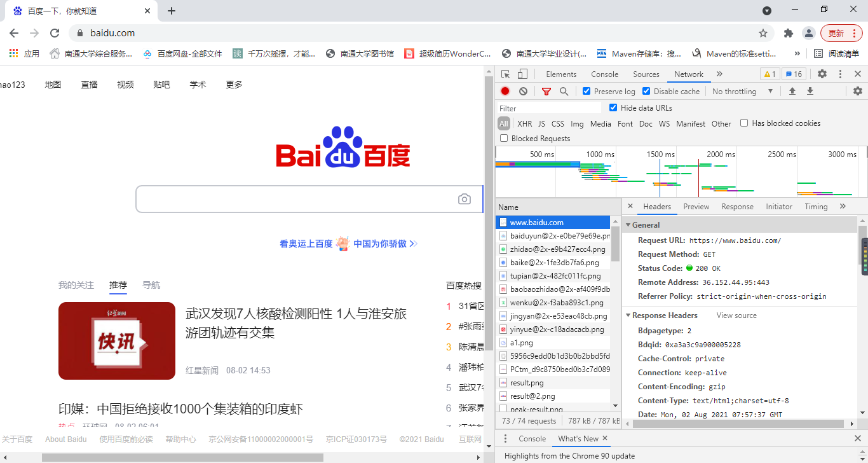Screen dimensions: 868x463
Task: Close the request details pane
Action: click(x=630, y=207)
